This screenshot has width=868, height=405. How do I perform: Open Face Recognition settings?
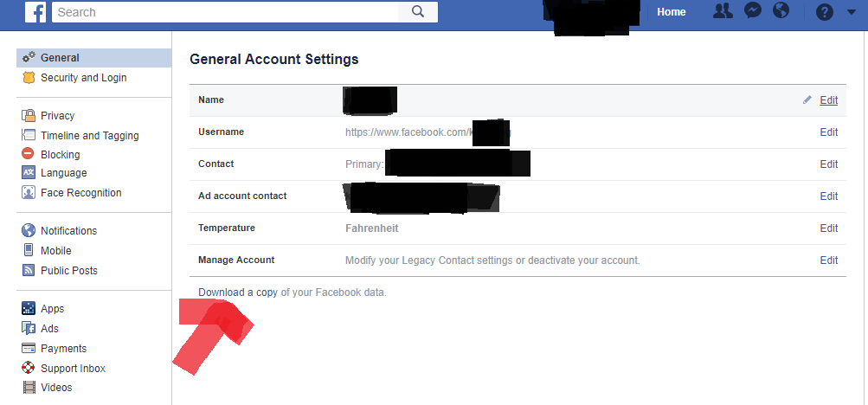tap(80, 192)
